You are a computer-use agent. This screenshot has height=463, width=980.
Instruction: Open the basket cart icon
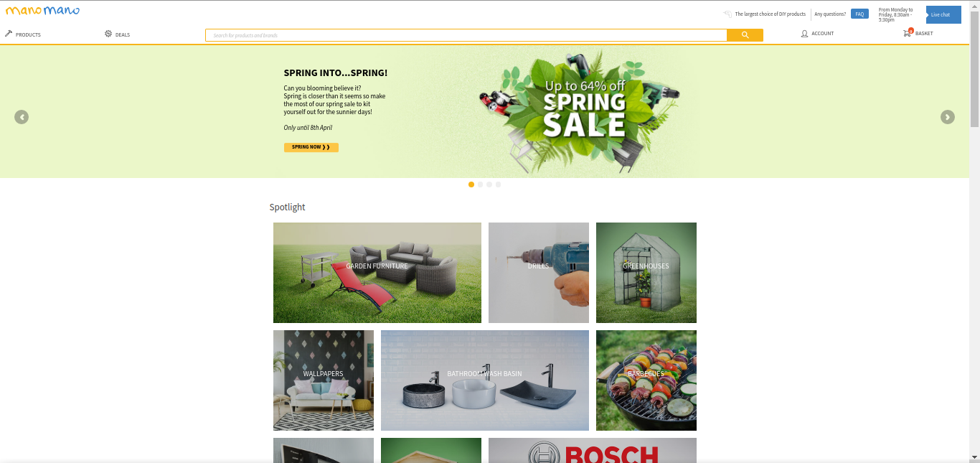coord(908,33)
